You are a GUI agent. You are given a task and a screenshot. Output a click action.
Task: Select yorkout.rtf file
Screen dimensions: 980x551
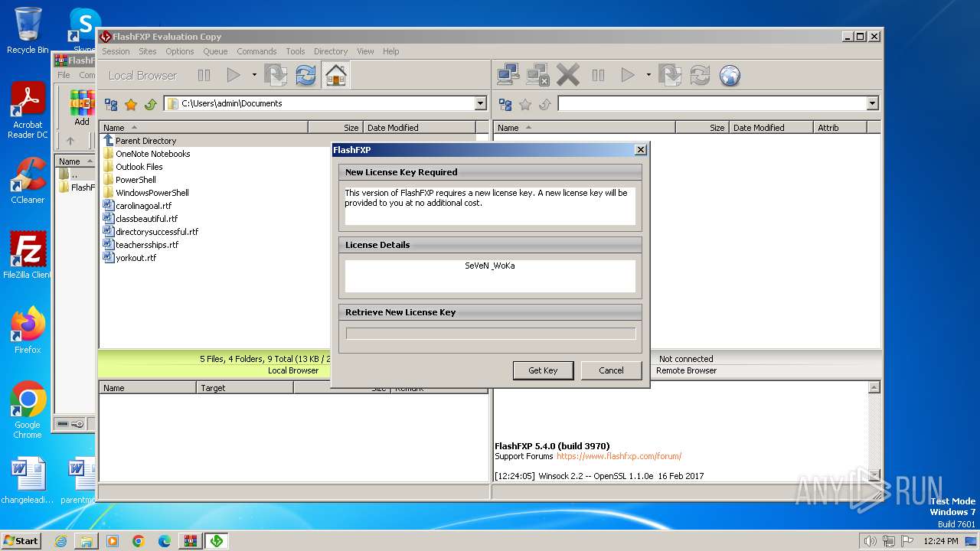[136, 258]
